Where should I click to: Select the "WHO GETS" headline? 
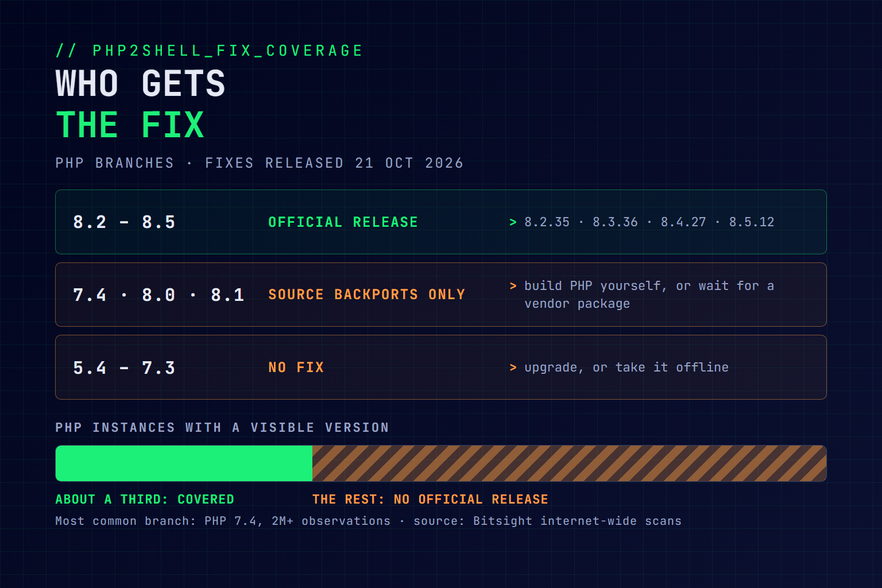pyautogui.click(x=140, y=84)
